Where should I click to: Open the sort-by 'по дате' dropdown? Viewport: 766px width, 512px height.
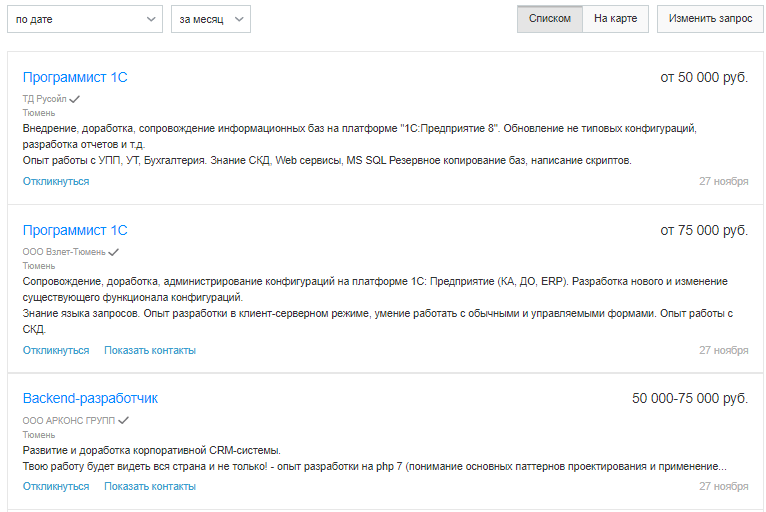[84, 19]
